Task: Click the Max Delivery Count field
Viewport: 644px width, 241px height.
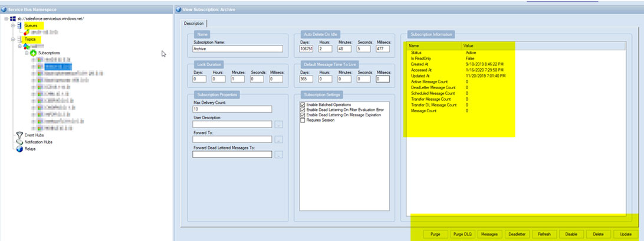Action: point(232,109)
